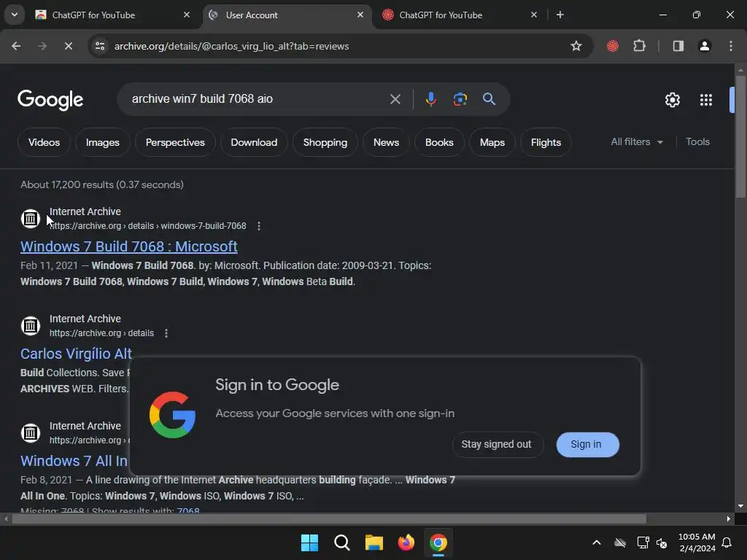Open a new browser tab

tap(560, 15)
